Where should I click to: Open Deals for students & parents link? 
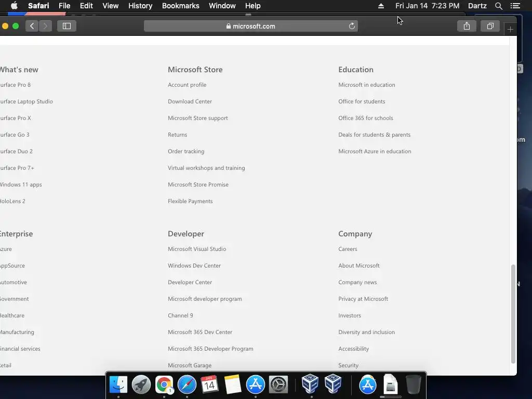click(374, 135)
